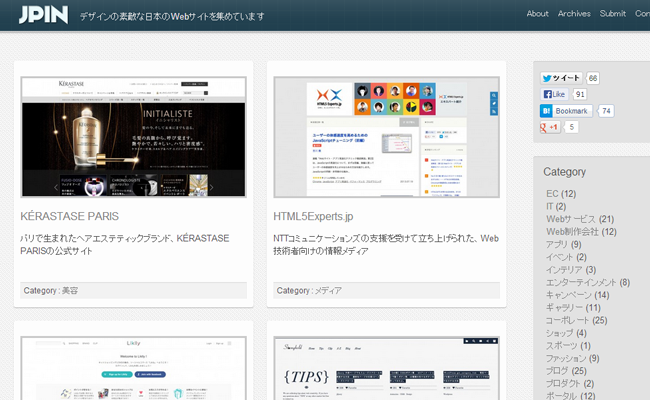Click the Hatena Bookmark button
The height and width of the screenshot is (400, 650).
(566, 111)
